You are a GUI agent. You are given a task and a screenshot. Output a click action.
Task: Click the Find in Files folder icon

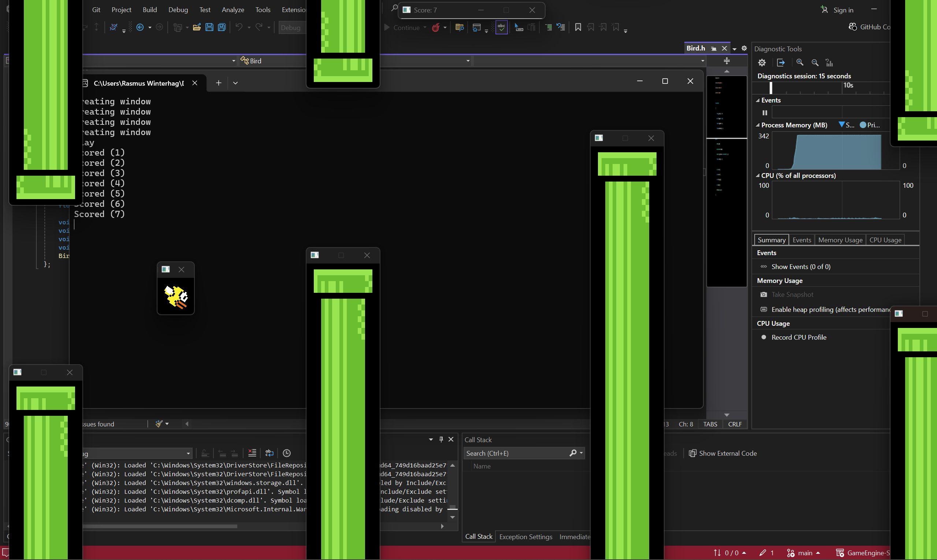(460, 27)
